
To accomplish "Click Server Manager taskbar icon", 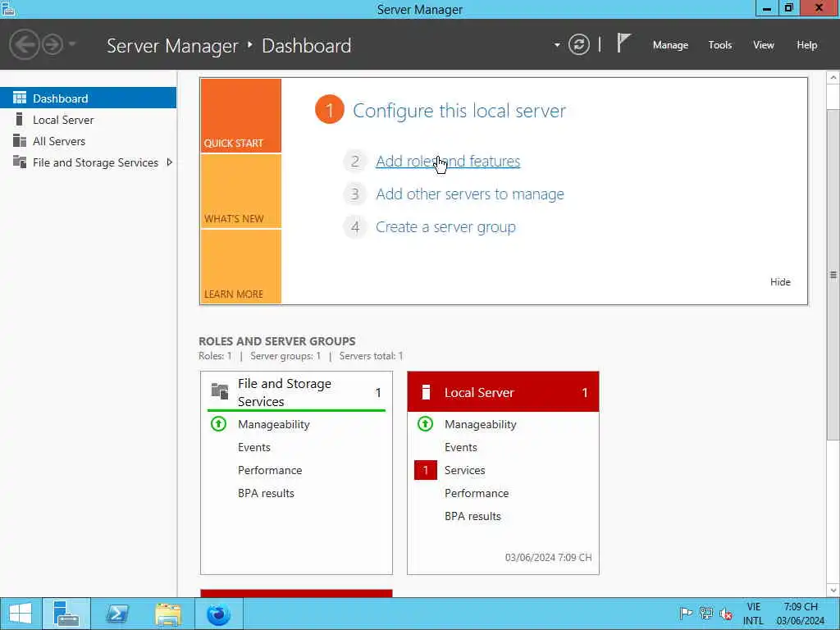I will (x=66, y=614).
